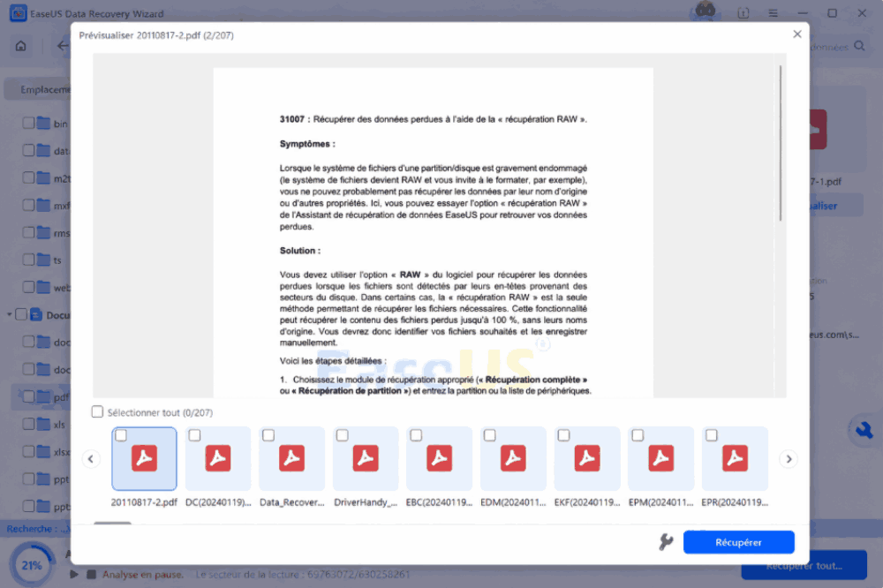Preview the DriverHandy PDF thumbnail

[366, 458]
